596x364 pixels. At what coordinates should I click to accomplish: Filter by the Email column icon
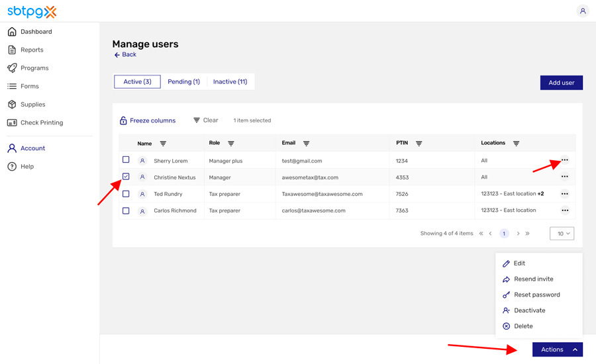[306, 143]
